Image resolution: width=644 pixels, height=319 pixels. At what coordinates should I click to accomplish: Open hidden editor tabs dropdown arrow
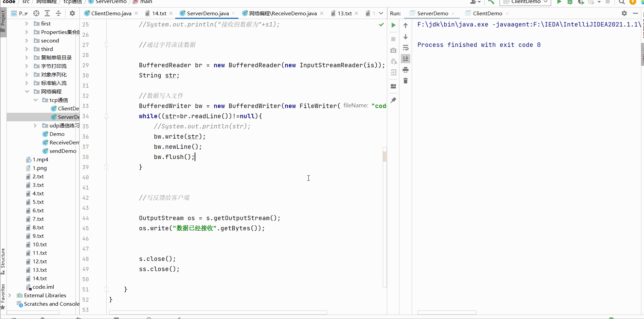tap(381, 13)
